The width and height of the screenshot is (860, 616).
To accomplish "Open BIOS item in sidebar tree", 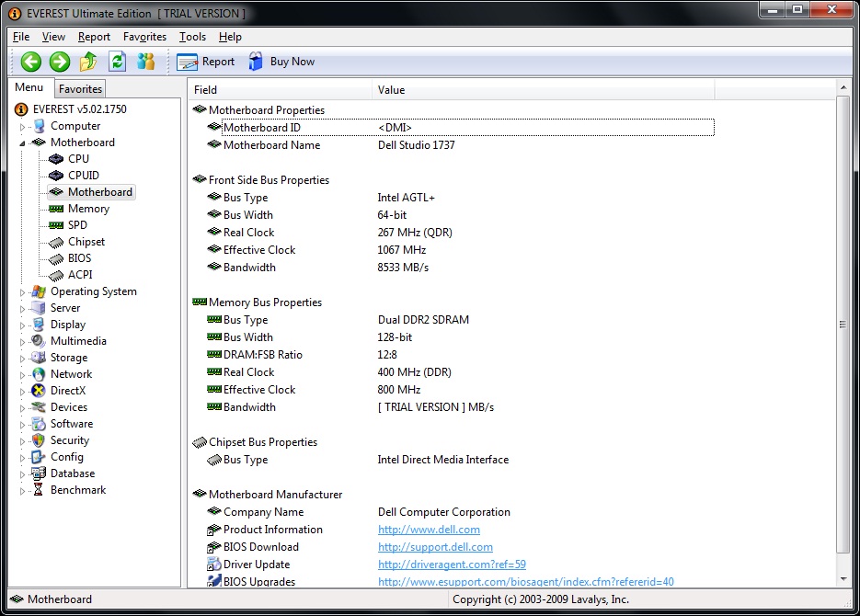I will [x=79, y=258].
